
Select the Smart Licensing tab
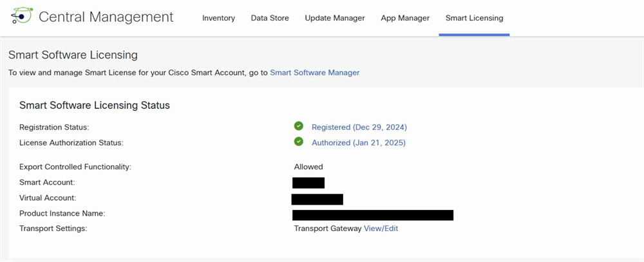point(475,18)
